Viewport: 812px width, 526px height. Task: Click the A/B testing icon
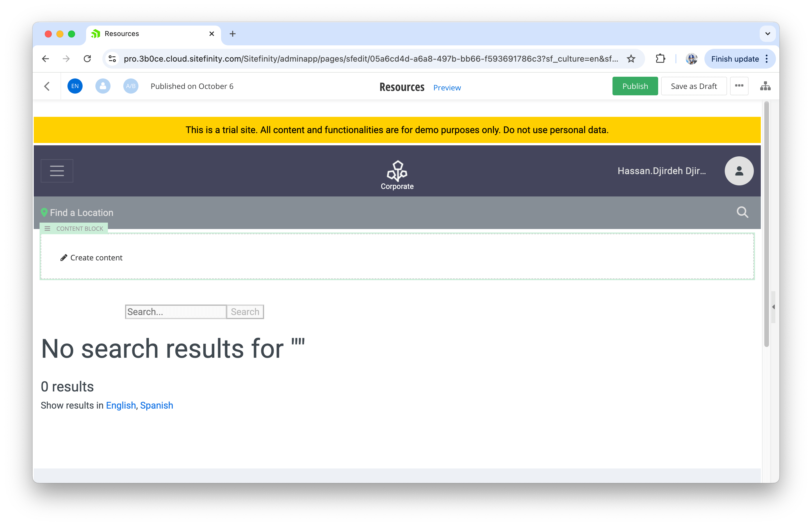coord(130,86)
